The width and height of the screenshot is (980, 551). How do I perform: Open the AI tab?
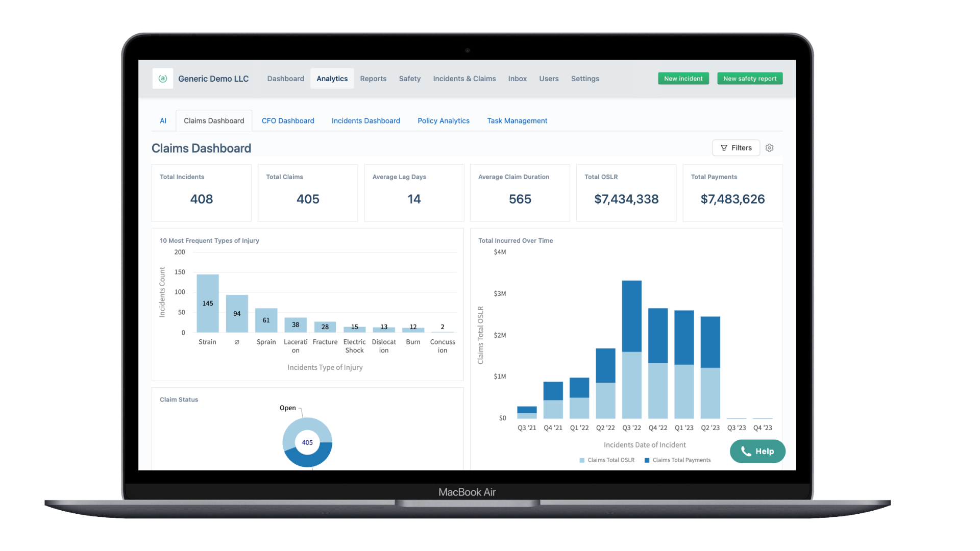coord(163,121)
